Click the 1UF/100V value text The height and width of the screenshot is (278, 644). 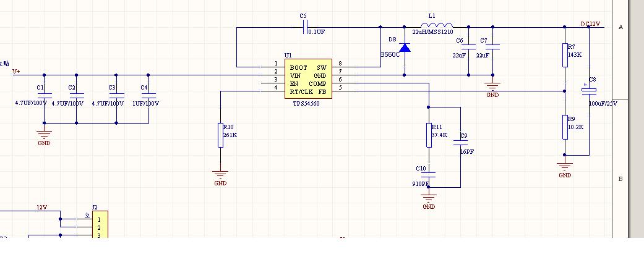[x=145, y=104]
